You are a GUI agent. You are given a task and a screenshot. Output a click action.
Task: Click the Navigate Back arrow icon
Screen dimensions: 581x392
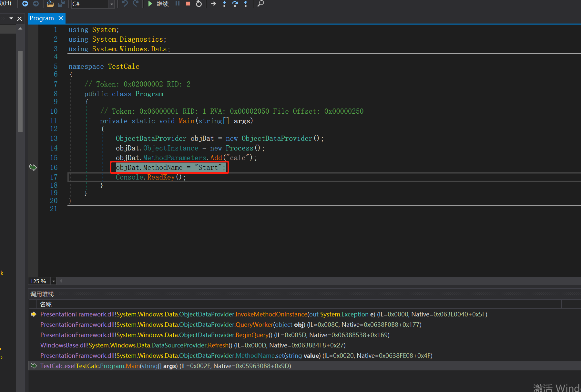25,4
